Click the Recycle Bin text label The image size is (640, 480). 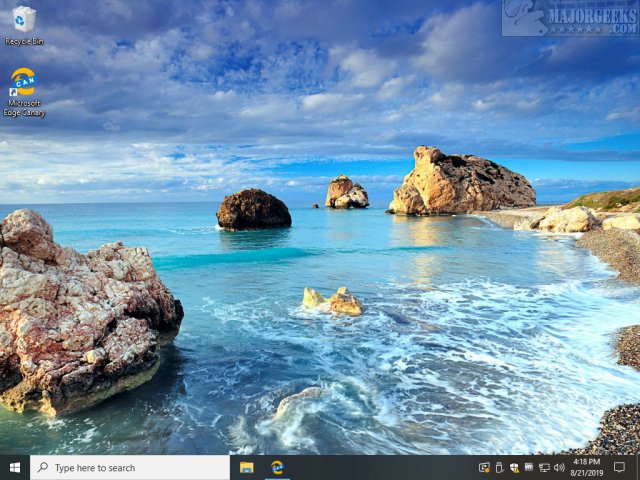coord(23,42)
